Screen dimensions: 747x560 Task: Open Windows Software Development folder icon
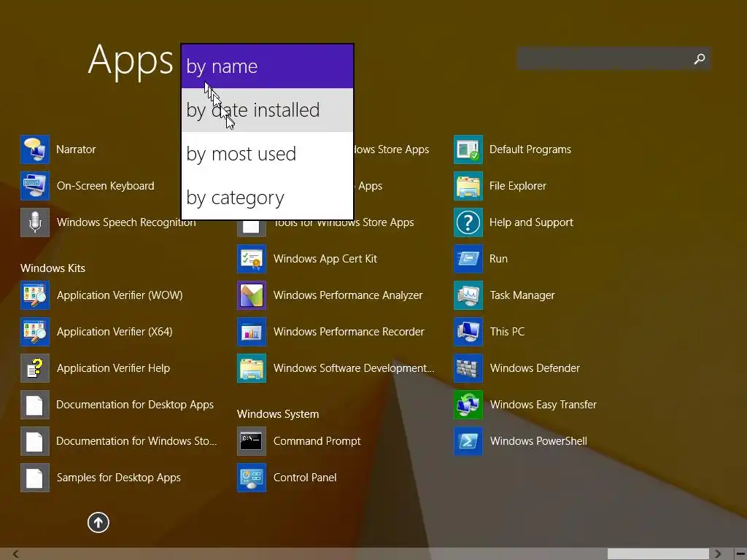click(252, 368)
